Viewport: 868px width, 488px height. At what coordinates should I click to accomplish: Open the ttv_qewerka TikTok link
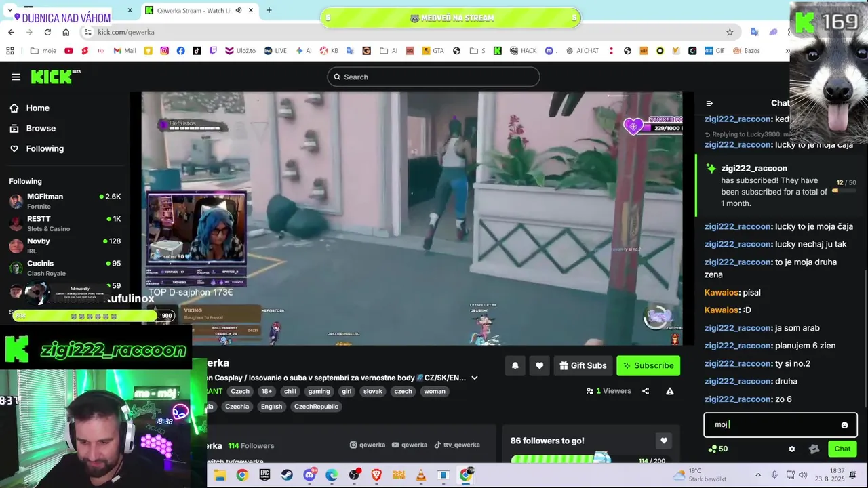coord(457,445)
